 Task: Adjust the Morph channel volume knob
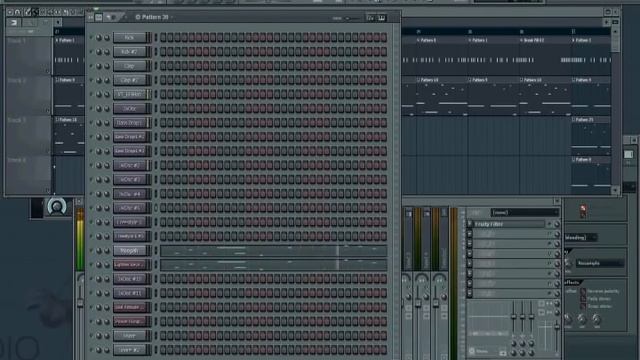pos(107,251)
